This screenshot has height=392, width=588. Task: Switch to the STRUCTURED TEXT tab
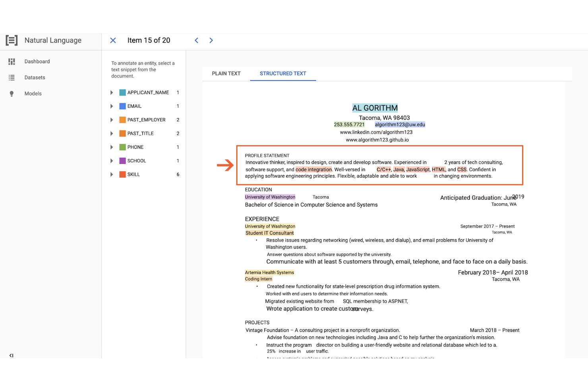[x=283, y=73]
